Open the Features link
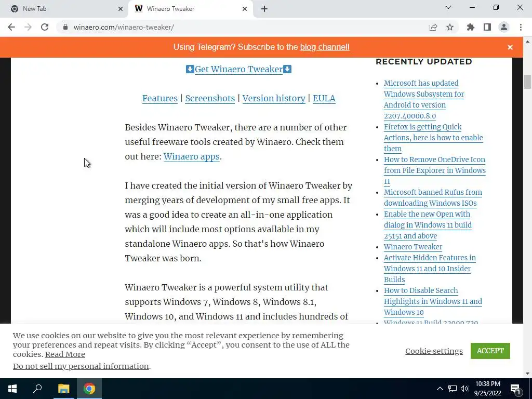The width and height of the screenshot is (532, 399). point(160,98)
